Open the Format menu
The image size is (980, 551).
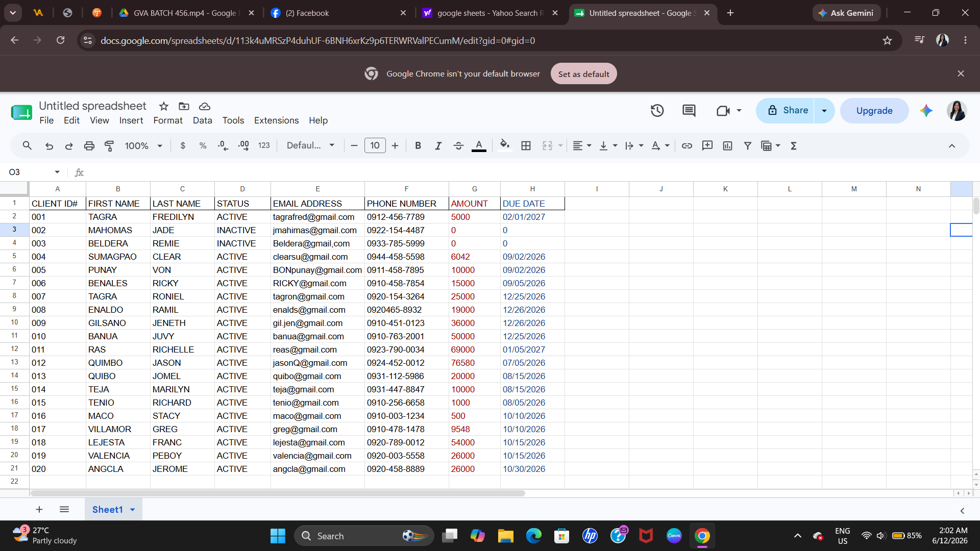pyautogui.click(x=168, y=120)
